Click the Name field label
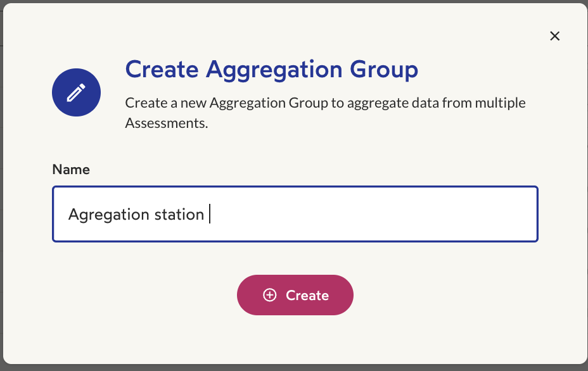 [71, 170]
